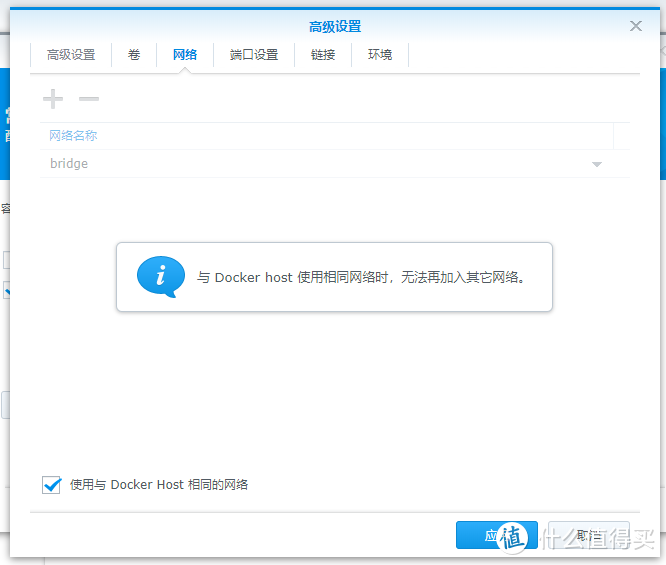Open the 卷 tab

[134, 55]
